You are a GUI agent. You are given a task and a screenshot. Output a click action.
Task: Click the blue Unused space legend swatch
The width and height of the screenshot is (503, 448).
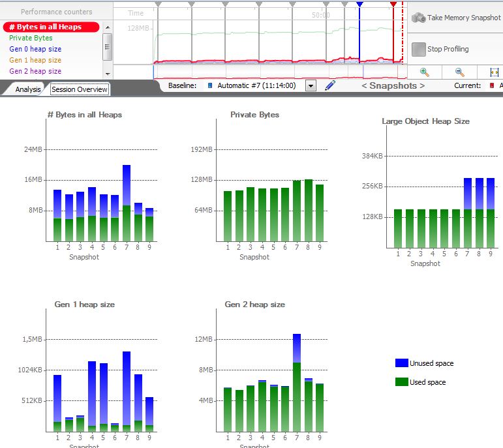pos(402,363)
